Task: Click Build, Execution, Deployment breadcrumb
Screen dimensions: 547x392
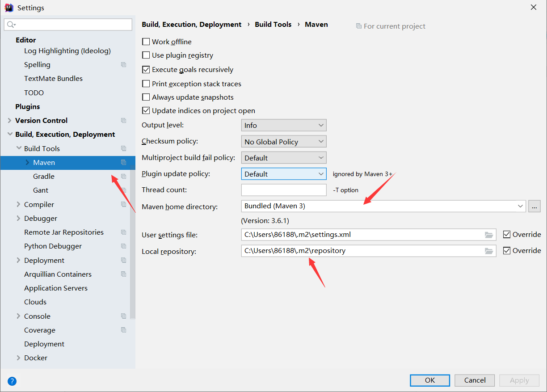Action: pyautogui.click(x=191, y=25)
